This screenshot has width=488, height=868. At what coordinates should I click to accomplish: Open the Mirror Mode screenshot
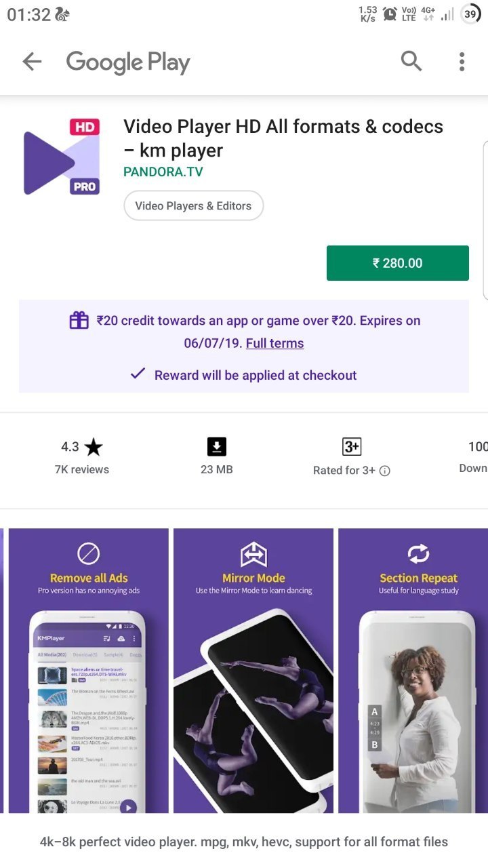pyautogui.click(x=253, y=671)
